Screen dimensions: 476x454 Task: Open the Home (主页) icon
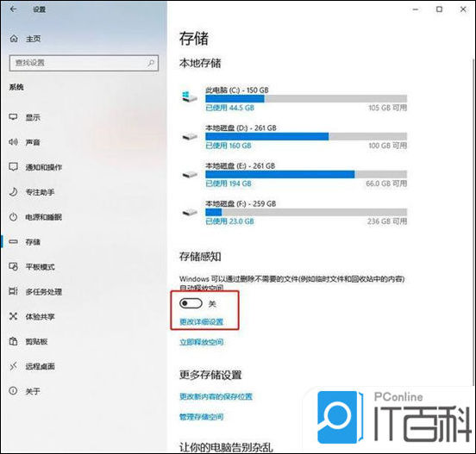click(x=14, y=39)
